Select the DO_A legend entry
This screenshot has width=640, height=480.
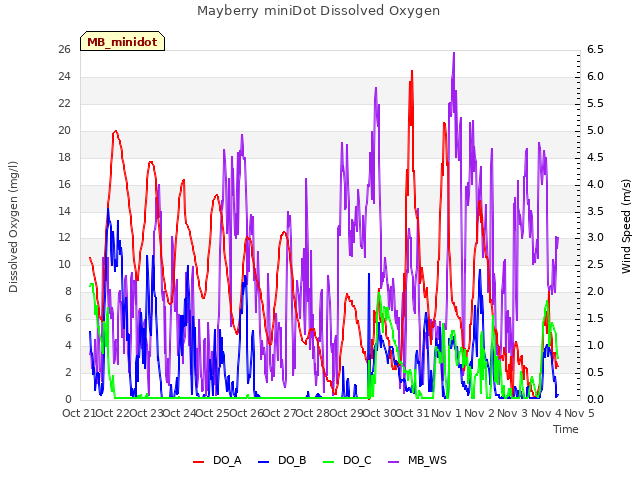point(217,460)
